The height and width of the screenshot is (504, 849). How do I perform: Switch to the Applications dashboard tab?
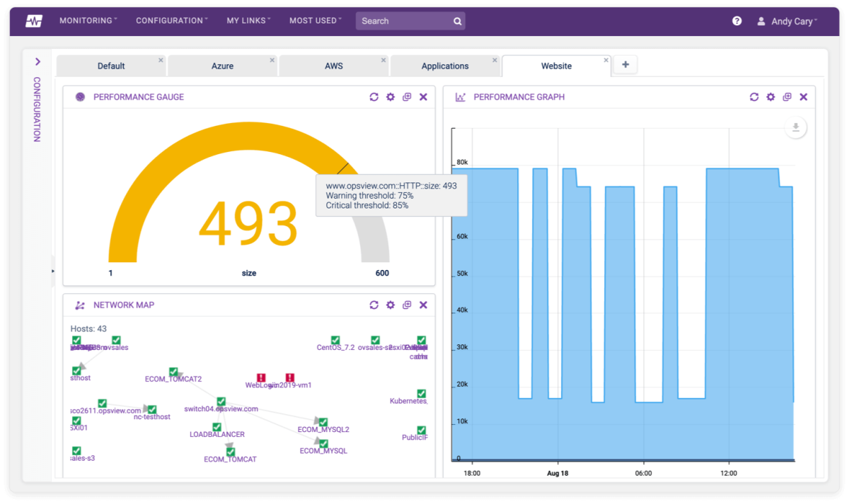coord(445,65)
